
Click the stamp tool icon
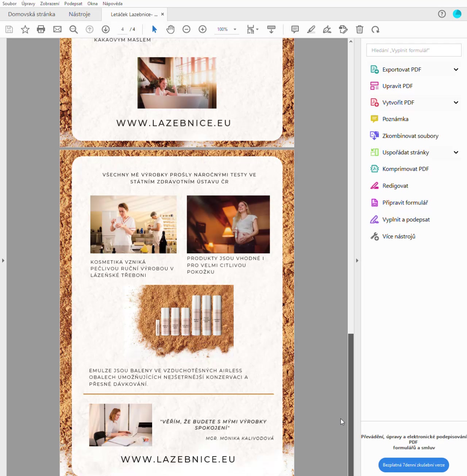tap(343, 30)
